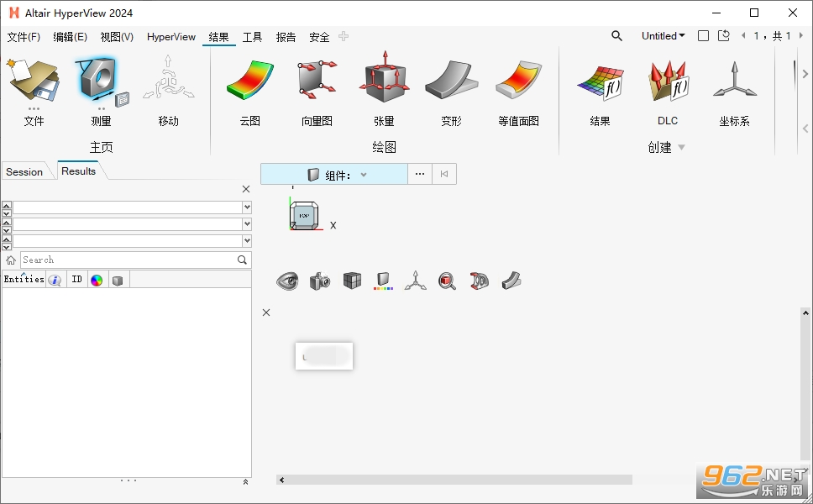Image resolution: width=813 pixels, height=504 pixels.
Task: Close the Results browser panel
Action: point(246,189)
